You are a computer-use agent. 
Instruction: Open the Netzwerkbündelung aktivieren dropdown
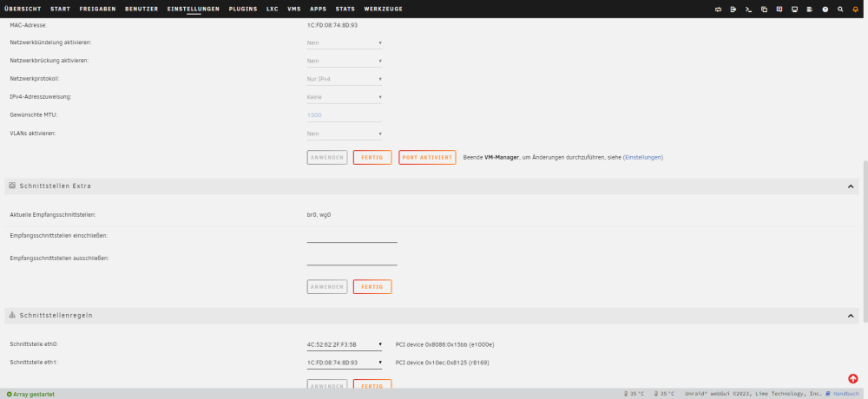pos(345,43)
